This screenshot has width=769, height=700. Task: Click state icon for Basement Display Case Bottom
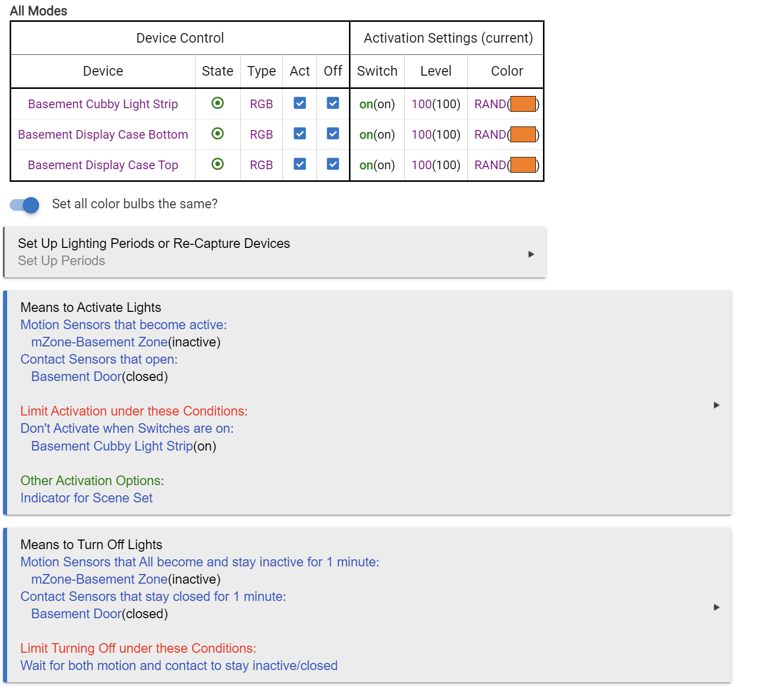[x=217, y=134]
